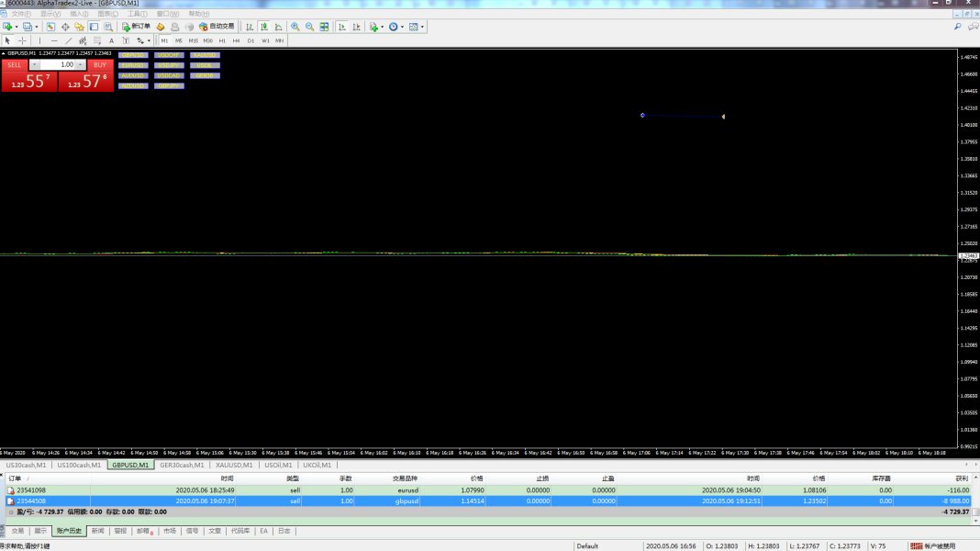Open the XAUUSD,M1 chart tab

point(234,465)
